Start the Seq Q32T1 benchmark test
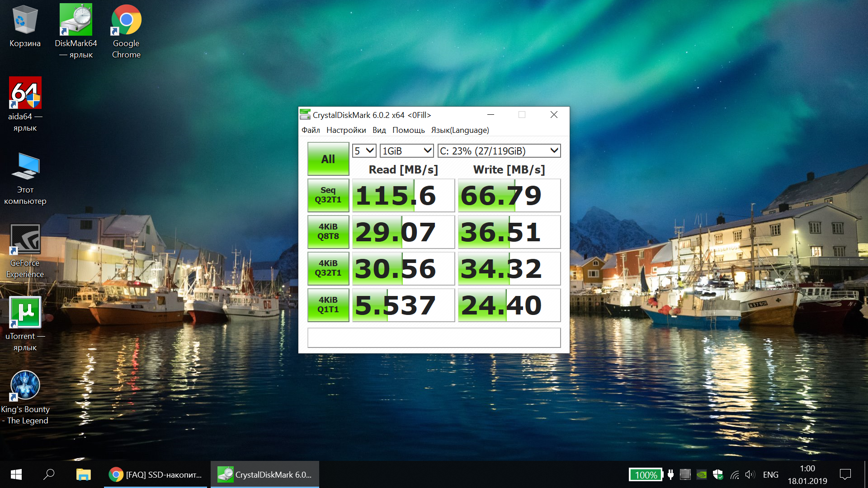The width and height of the screenshot is (868, 488). click(x=328, y=195)
